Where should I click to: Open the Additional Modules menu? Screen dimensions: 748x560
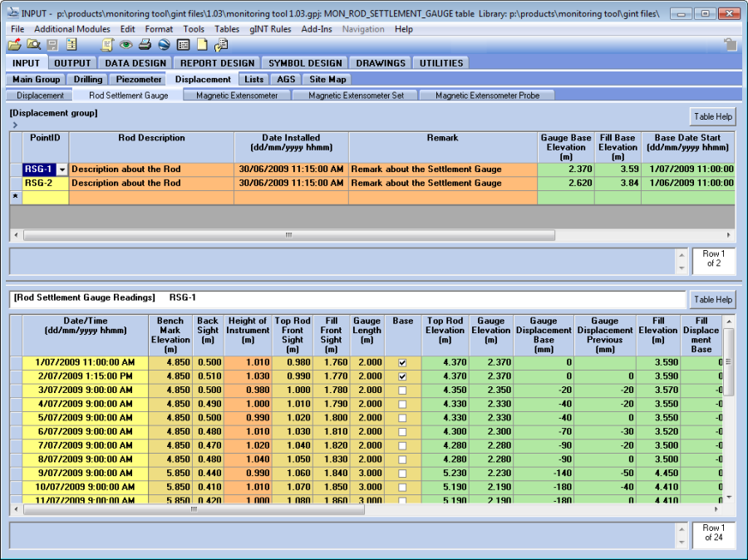[x=72, y=29]
